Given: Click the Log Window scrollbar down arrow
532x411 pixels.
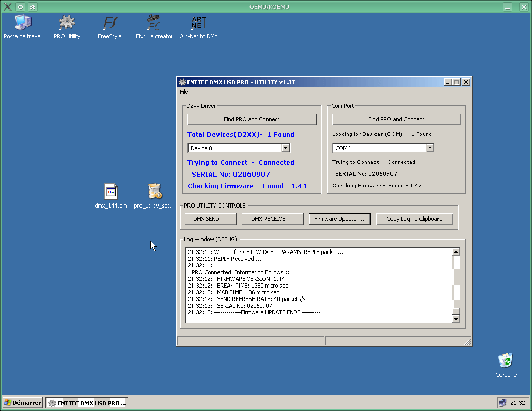Looking at the screenshot, I should (456, 318).
